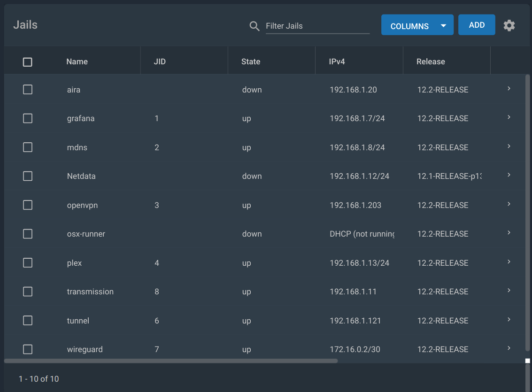This screenshot has width=532, height=392.
Task: Select the transmission jail name
Action: coord(90,292)
